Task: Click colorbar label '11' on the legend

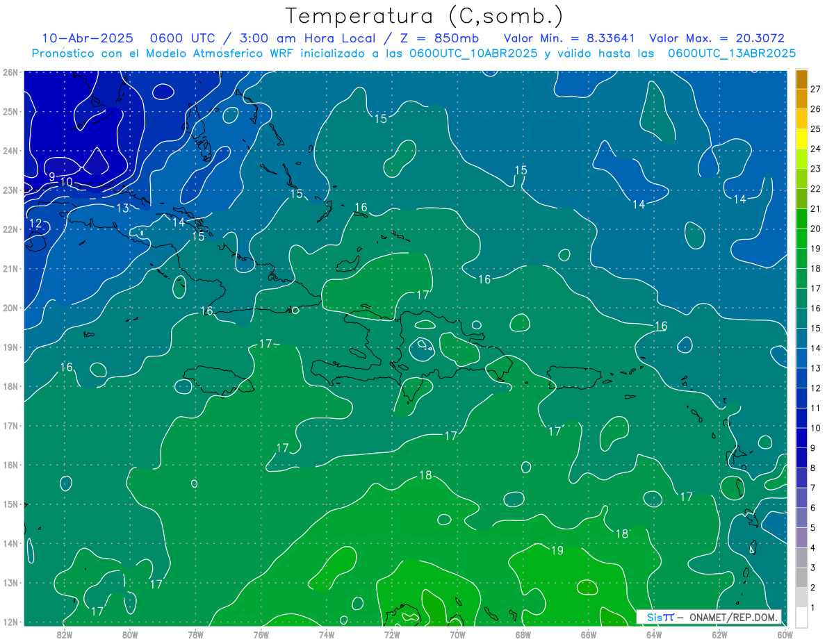Action: tap(816, 408)
